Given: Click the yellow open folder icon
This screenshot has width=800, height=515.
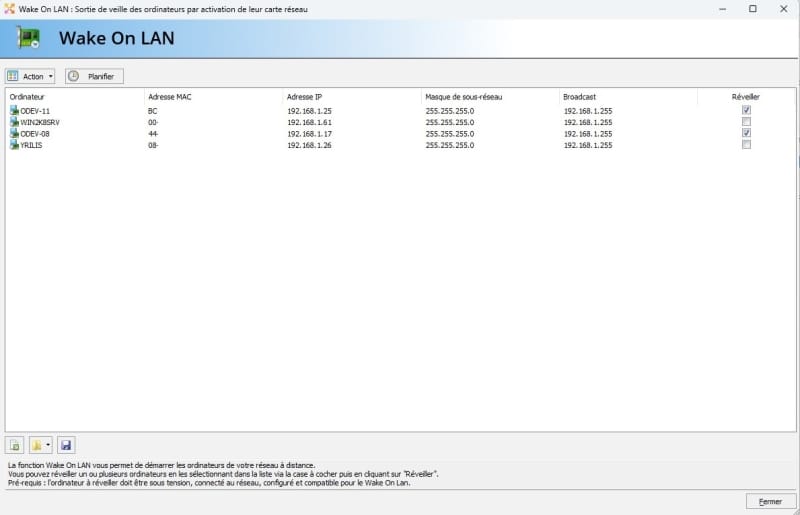Looking at the screenshot, I should tap(37, 445).
